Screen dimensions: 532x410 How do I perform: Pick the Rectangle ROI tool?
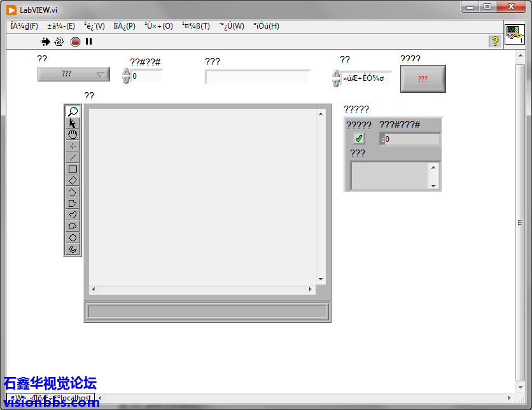tap(73, 169)
